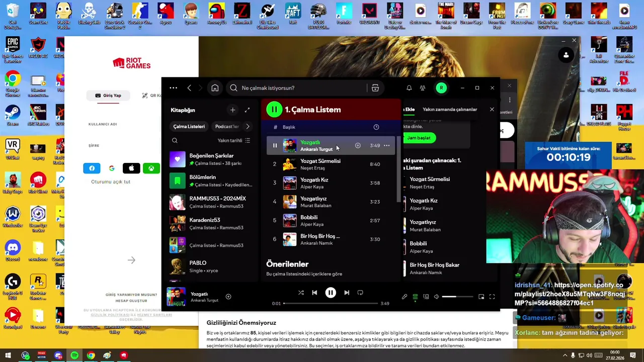
Task: Enter full screen player view
Action: (x=492, y=297)
